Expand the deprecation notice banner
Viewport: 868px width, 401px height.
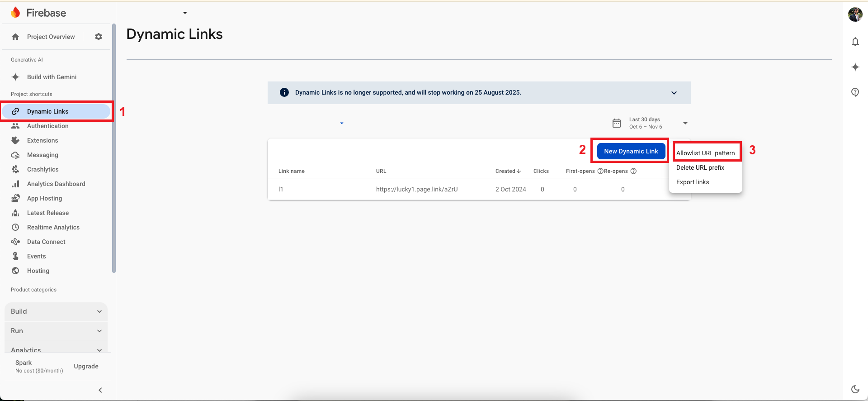tap(674, 93)
